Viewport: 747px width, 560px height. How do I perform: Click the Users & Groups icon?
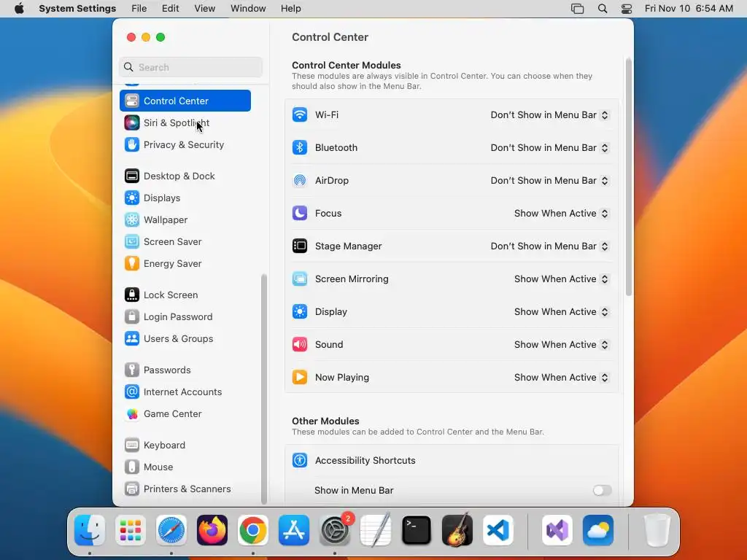click(x=132, y=339)
